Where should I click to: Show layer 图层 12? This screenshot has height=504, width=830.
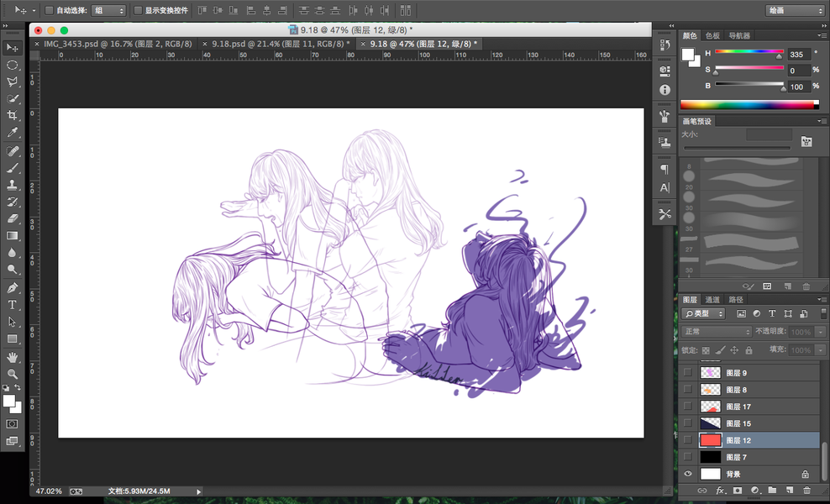click(688, 440)
